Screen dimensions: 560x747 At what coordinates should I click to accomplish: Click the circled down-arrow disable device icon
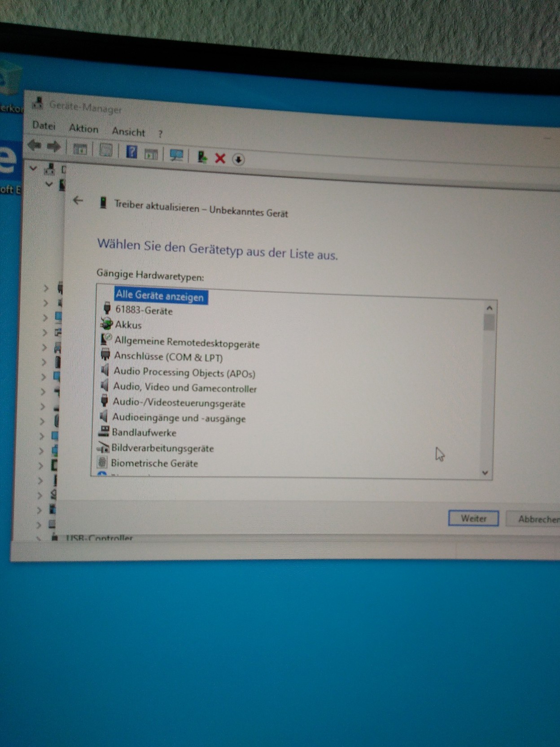238,159
